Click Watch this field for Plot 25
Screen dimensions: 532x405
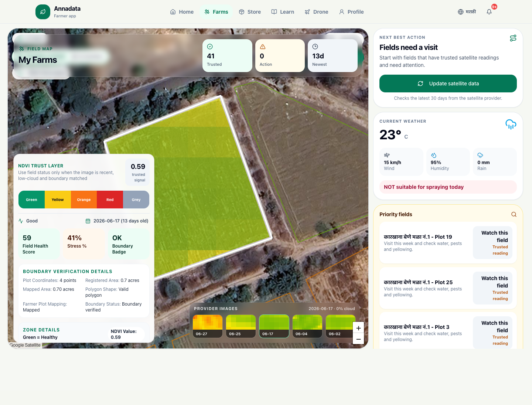(492, 288)
